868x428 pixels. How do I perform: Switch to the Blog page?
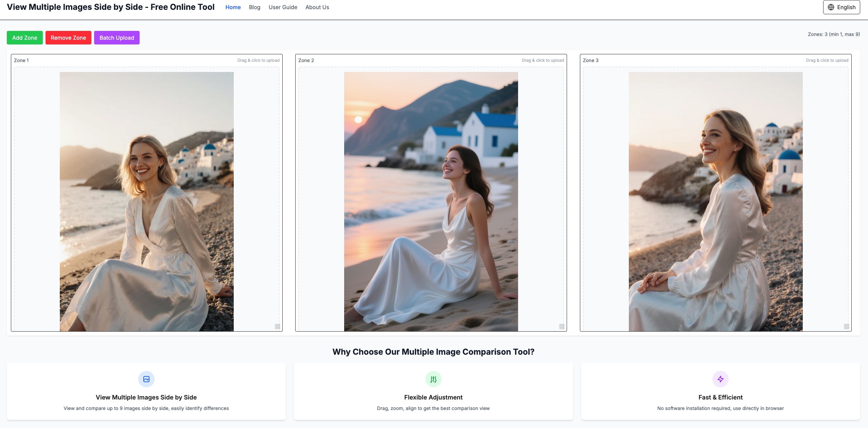click(254, 7)
